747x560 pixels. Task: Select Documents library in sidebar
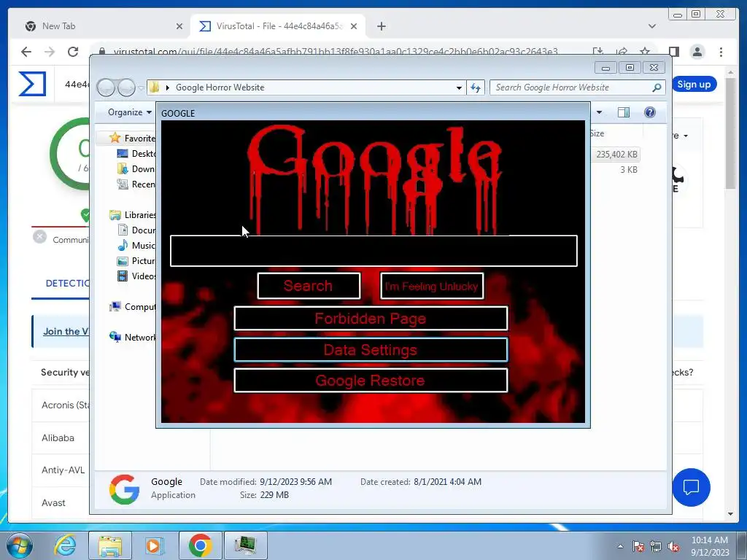pos(136,230)
